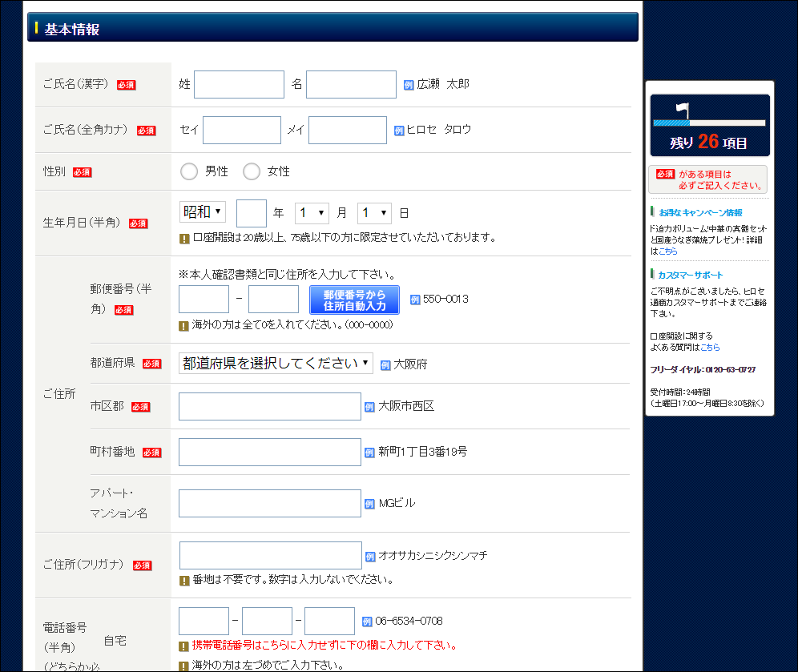Click the 例 icon beside MGビル
798x672 pixels.
(x=369, y=504)
